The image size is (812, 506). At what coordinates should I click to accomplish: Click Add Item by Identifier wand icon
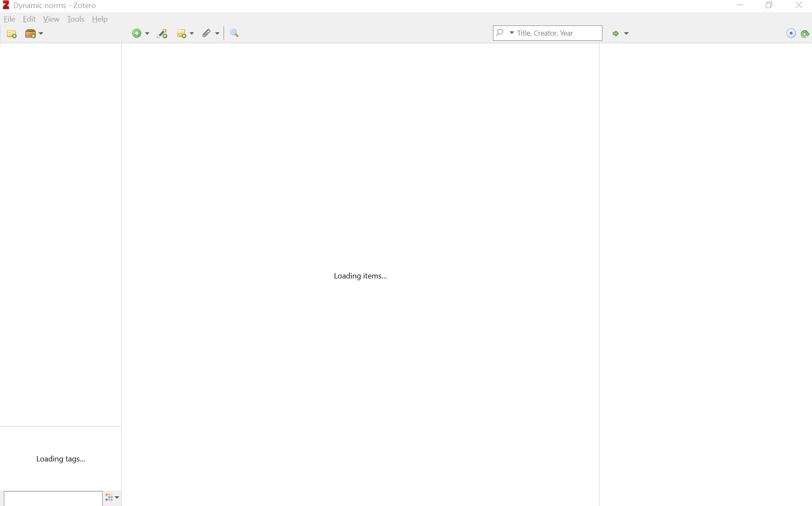162,34
